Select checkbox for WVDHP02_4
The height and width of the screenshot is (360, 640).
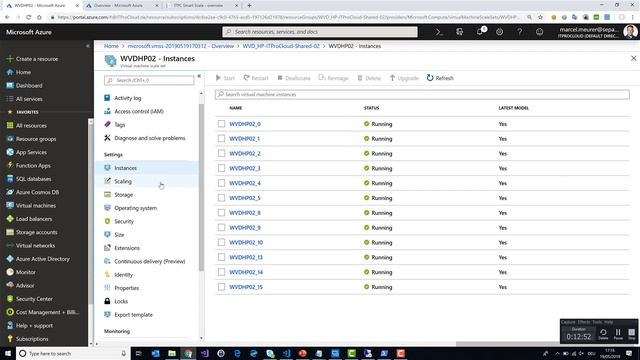click(x=221, y=183)
